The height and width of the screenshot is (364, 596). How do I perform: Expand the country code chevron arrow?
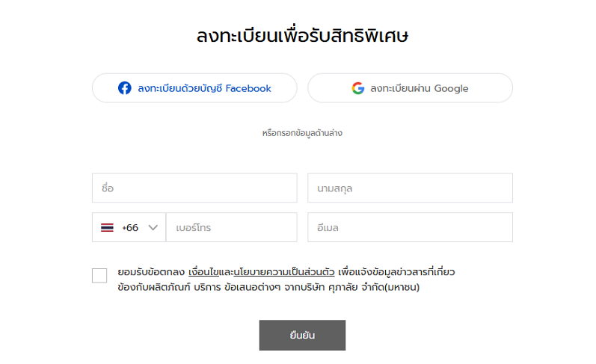click(153, 227)
